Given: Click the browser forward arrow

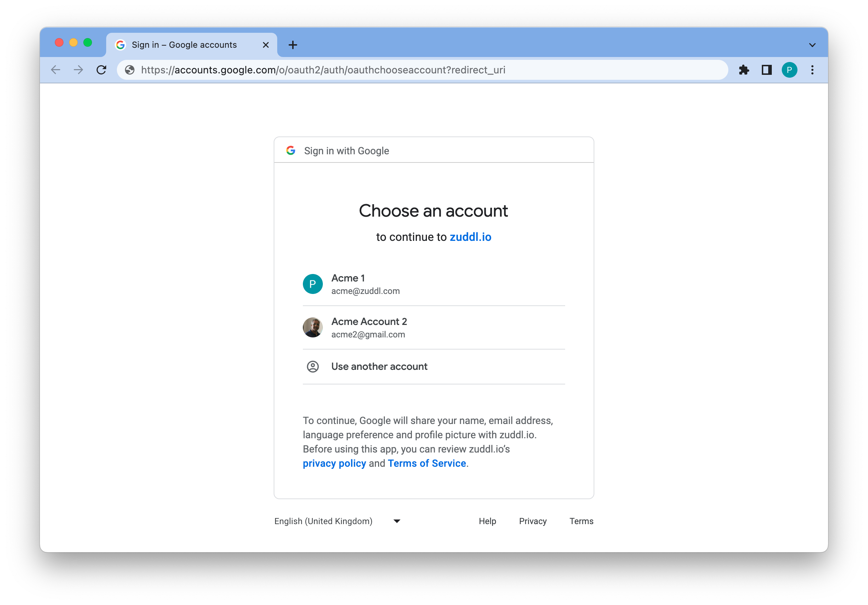Looking at the screenshot, I should pos(78,70).
